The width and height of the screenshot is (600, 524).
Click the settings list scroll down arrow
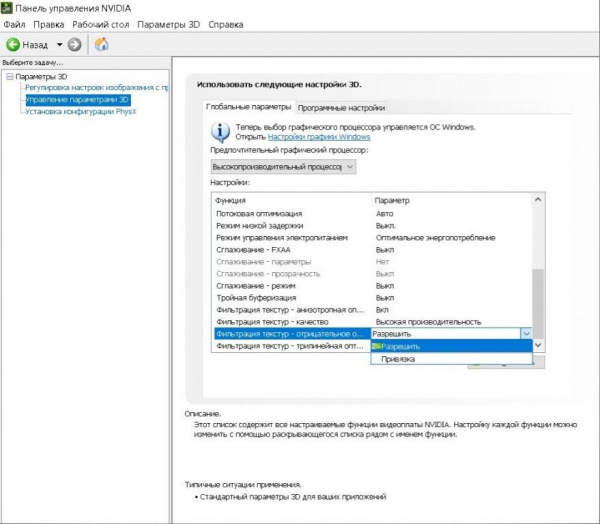pos(538,345)
